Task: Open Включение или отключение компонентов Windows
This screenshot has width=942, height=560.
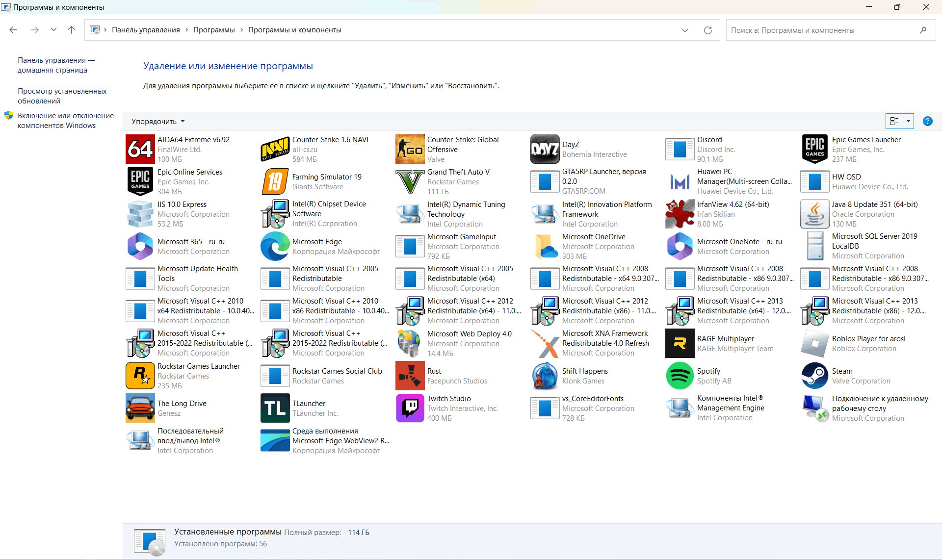Action: (x=66, y=121)
